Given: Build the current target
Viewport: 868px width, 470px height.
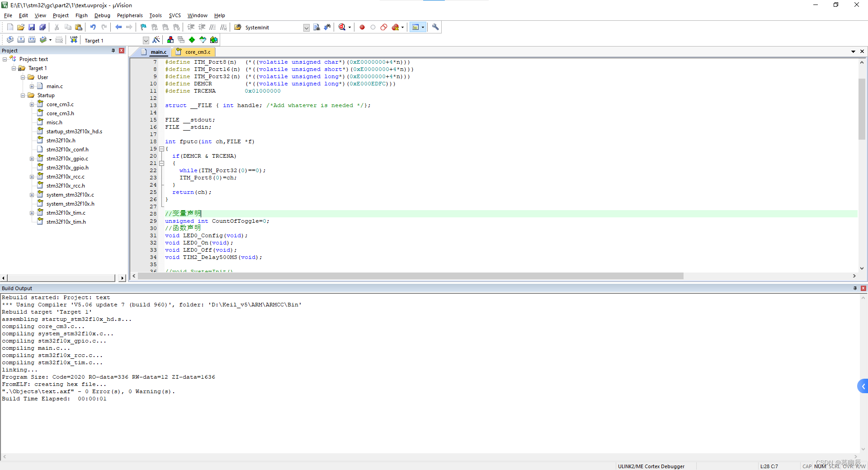Looking at the screenshot, I should click(x=21, y=40).
